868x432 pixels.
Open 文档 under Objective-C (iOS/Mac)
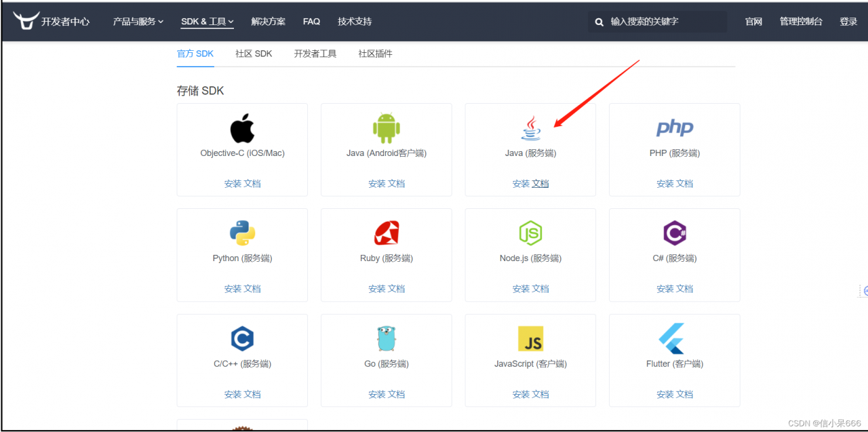[x=252, y=184]
